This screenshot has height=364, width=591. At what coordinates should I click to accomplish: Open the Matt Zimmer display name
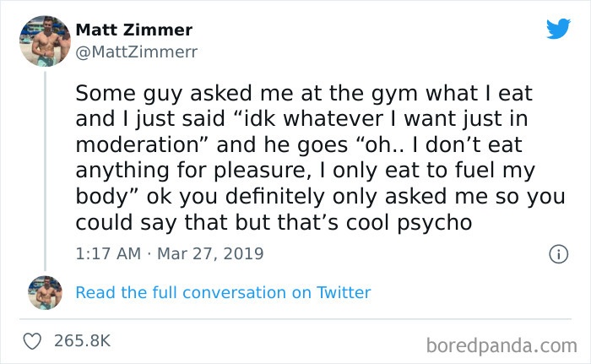pyautogui.click(x=134, y=30)
